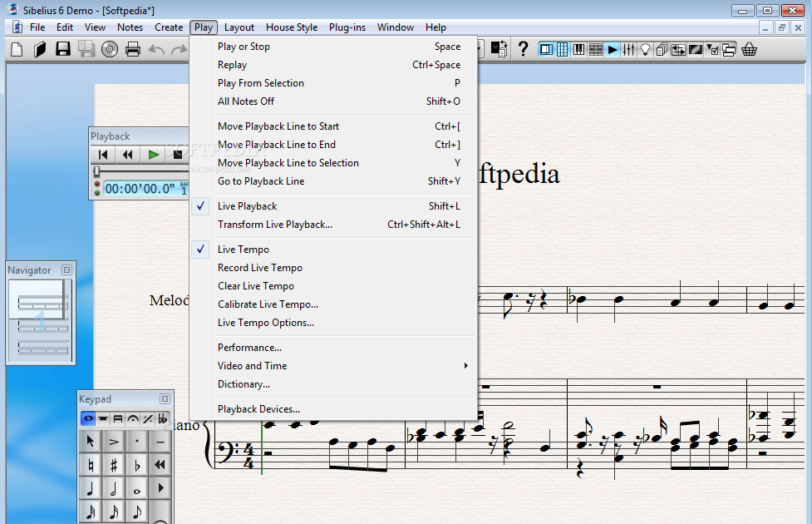The width and height of the screenshot is (812, 524).
Task: Click the Open file toolbar icon
Action: [x=40, y=50]
